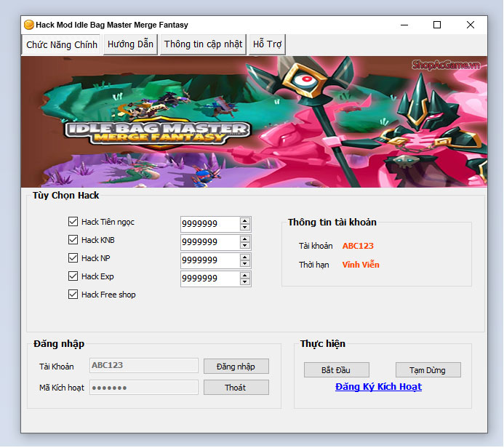Screen dimensions: 504x448
Task: Increase the Hack KNB value with up arrow
Action: pyautogui.click(x=245, y=239)
